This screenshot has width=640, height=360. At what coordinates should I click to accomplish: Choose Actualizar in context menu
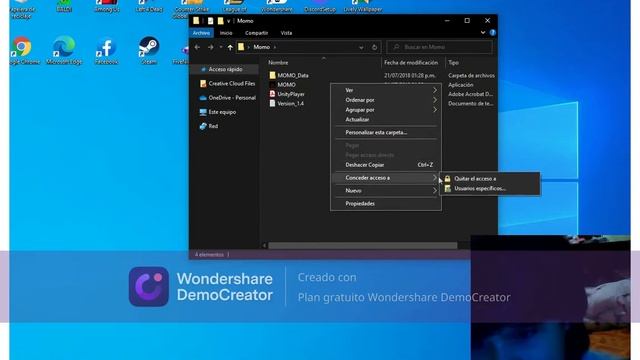(386, 120)
